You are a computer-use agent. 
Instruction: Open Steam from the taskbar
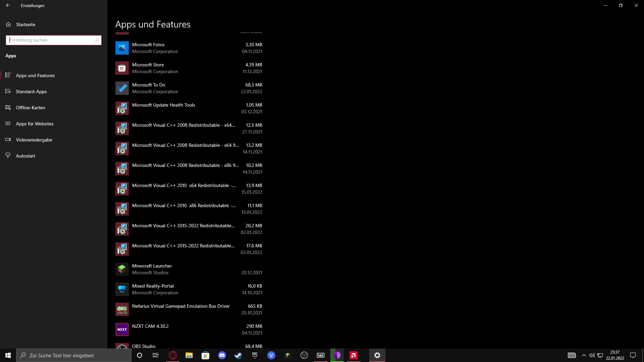coord(238,355)
